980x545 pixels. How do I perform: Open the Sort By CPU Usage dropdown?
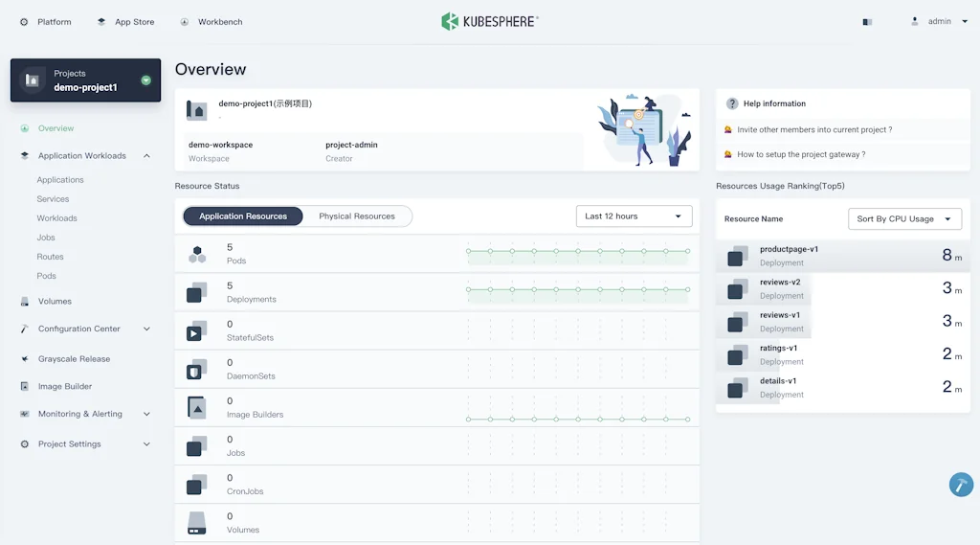[x=904, y=219]
